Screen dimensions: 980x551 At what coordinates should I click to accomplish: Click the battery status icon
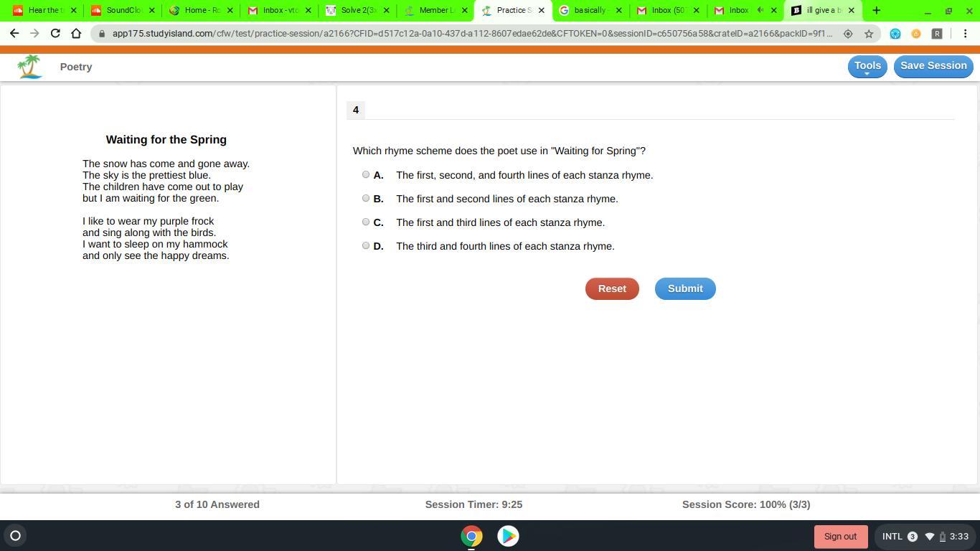pyautogui.click(x=943, y=536)
